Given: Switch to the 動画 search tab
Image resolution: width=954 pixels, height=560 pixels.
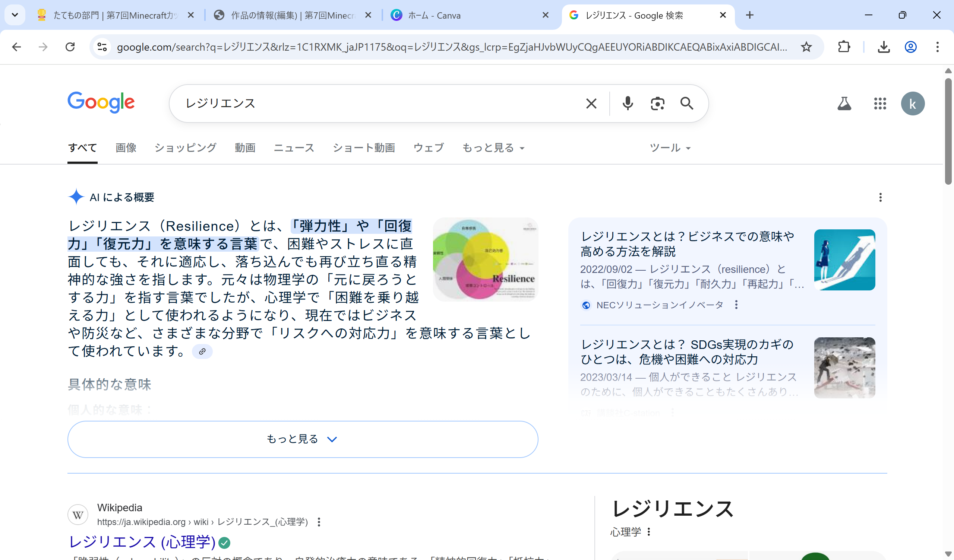Looking at the screenshot, I should [245, 147].
